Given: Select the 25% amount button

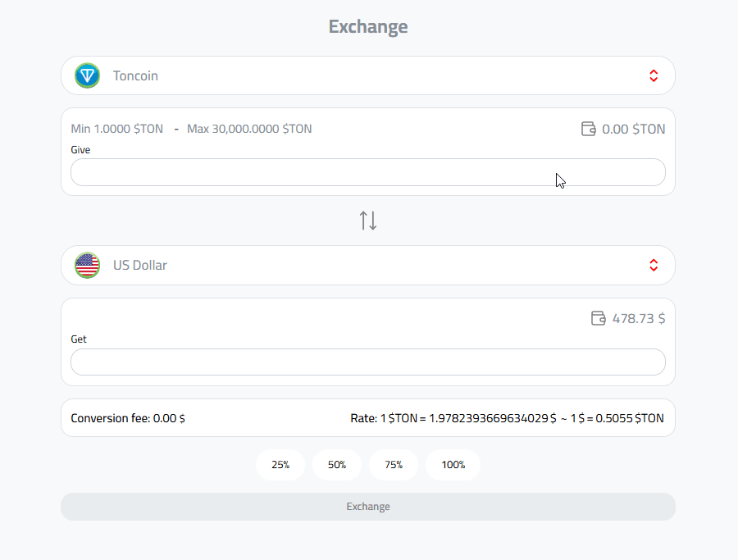Looking at the screenshot, I should [280, 465].
